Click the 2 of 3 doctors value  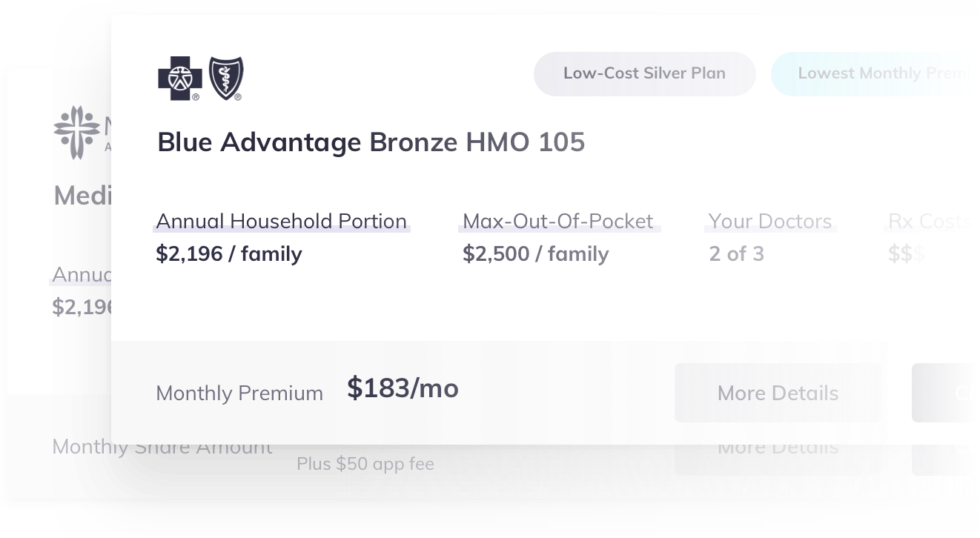click(736, 254)
